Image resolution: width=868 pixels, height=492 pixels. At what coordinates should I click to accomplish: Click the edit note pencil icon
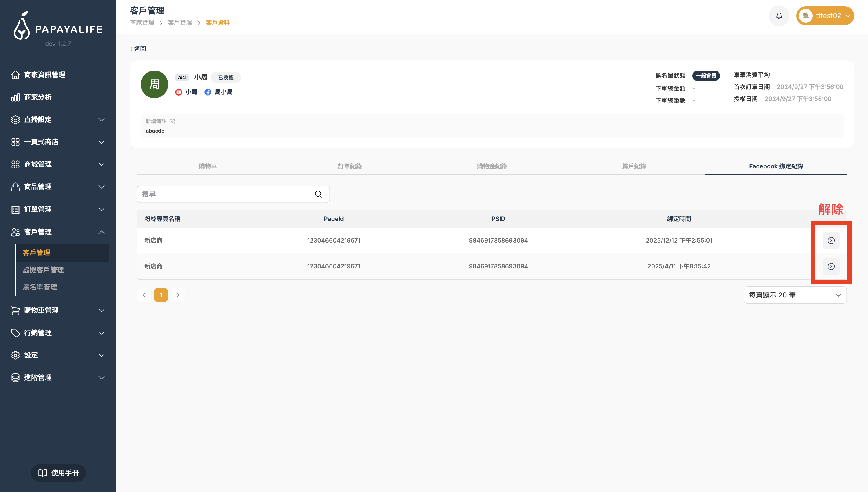172,121
